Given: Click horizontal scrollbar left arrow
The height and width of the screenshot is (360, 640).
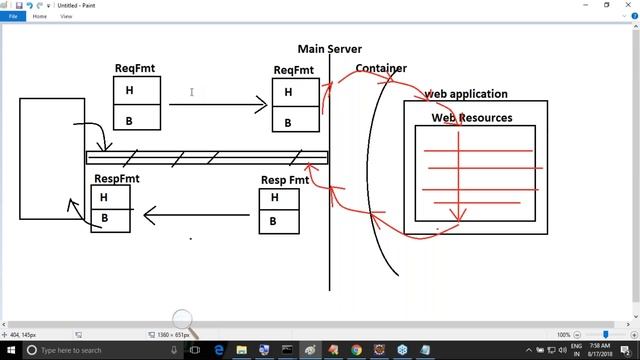Looking at the screenshot, I should click(x=4, y=324).
